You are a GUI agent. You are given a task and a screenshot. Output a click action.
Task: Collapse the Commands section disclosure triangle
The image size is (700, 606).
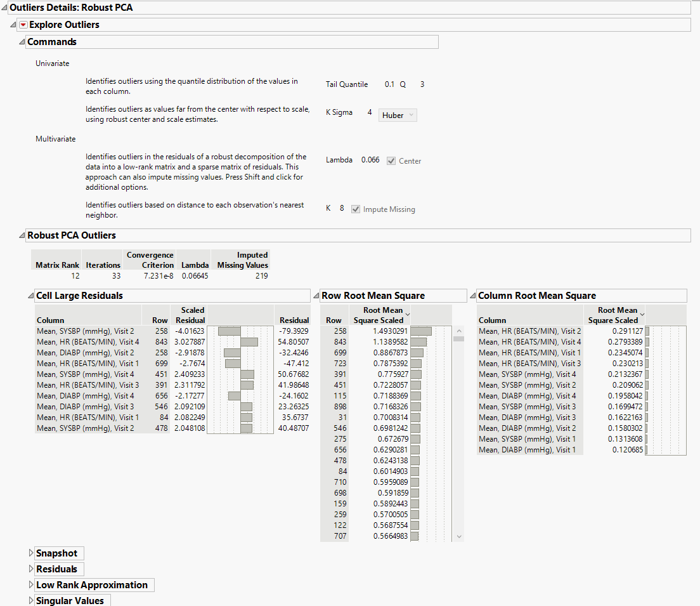21,42
